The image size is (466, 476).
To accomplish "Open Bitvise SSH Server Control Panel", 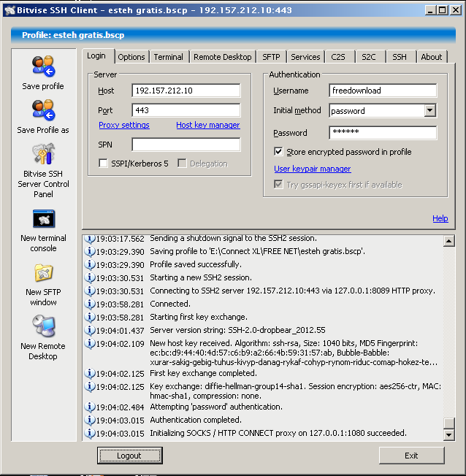I will coord(43,153).
